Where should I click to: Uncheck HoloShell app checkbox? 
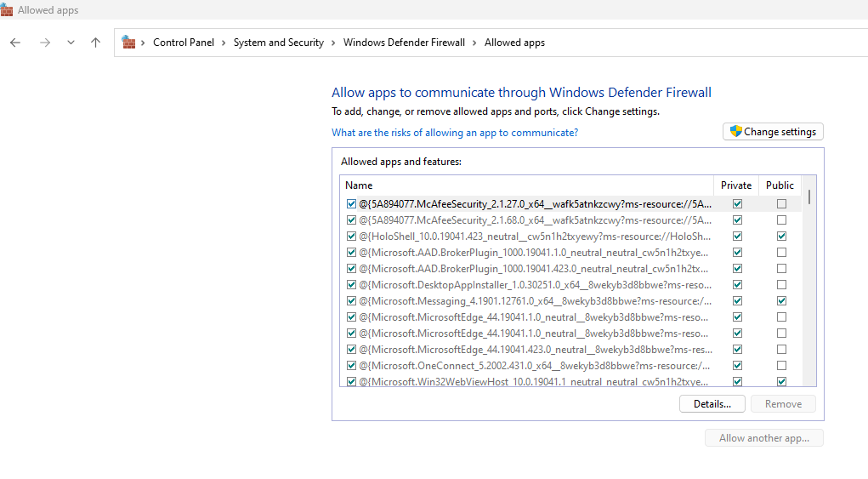[351, 236]
